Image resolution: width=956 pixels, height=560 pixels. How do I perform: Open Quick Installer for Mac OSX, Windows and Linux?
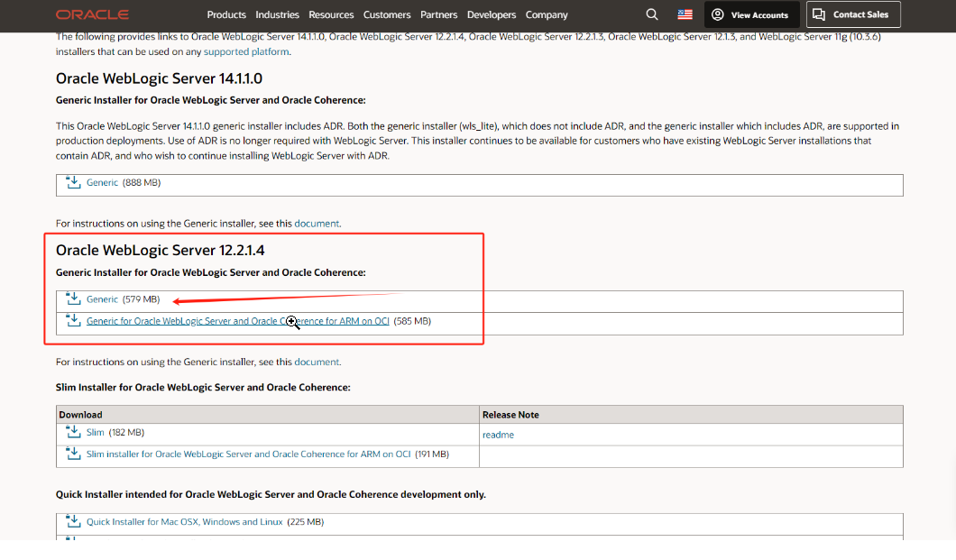pos(185,521)
